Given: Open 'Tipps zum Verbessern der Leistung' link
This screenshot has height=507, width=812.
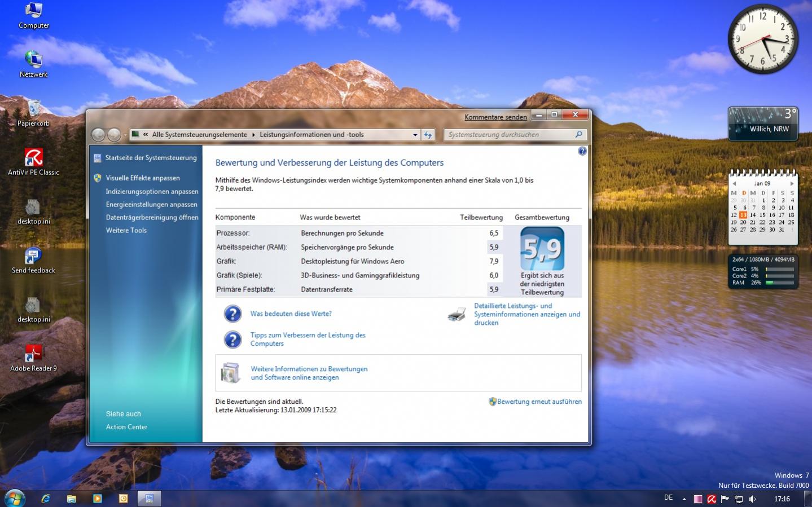Looking at the screenshot, I should pos(308,339).
